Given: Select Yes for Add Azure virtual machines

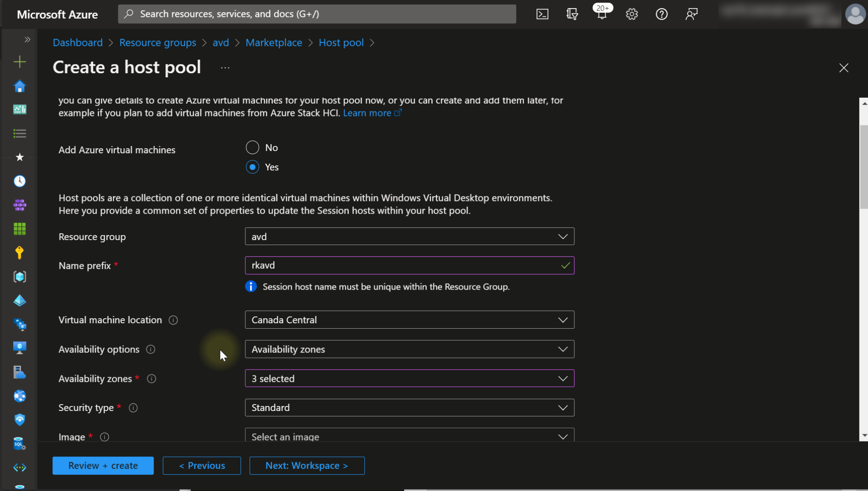Looking at the screenshot, I should (253, 167).
